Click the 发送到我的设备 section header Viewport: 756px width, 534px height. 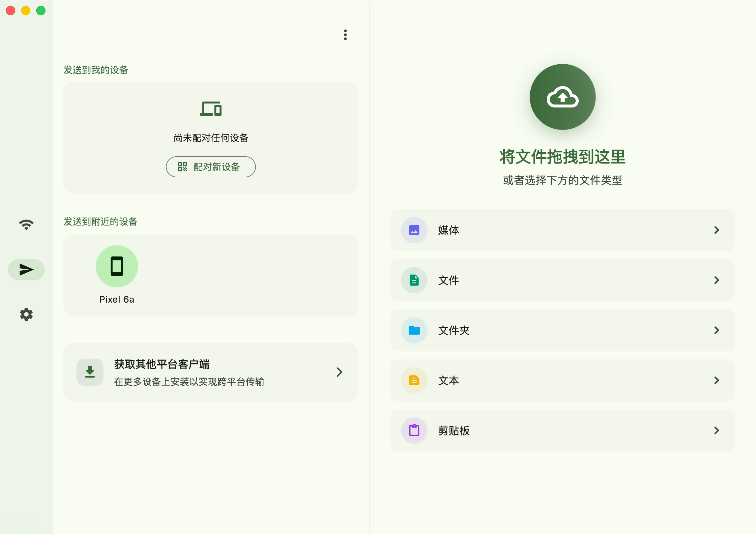[96, 70]
